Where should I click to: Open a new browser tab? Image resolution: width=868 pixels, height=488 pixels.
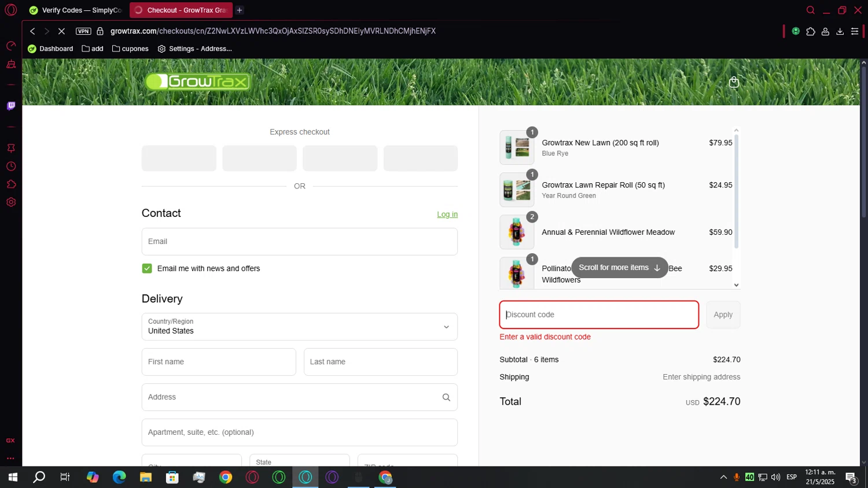tap(240, 10)
